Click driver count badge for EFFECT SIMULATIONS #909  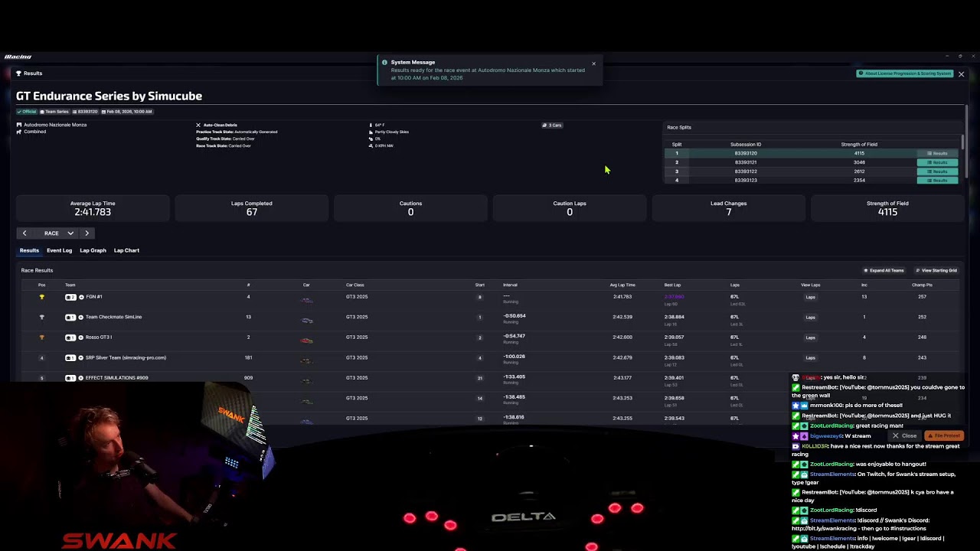70,378
